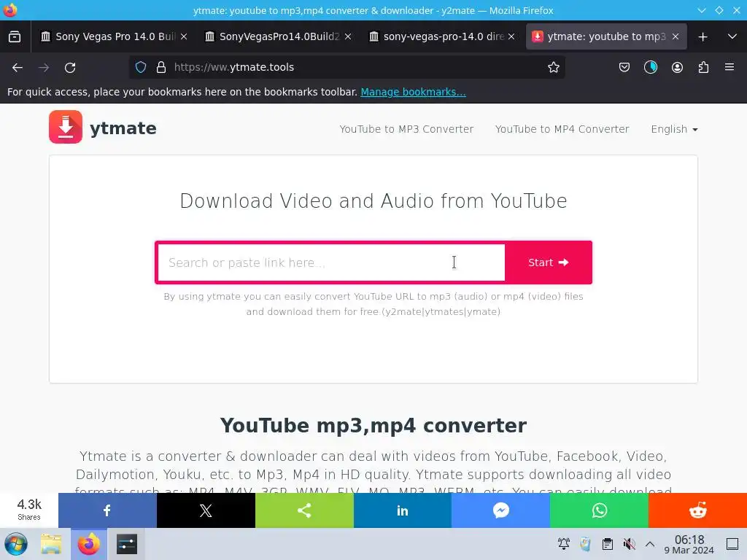The height and width of the screenshot is (560, 747).
Task: Close the ytmate tab
Action: (675, 36)
